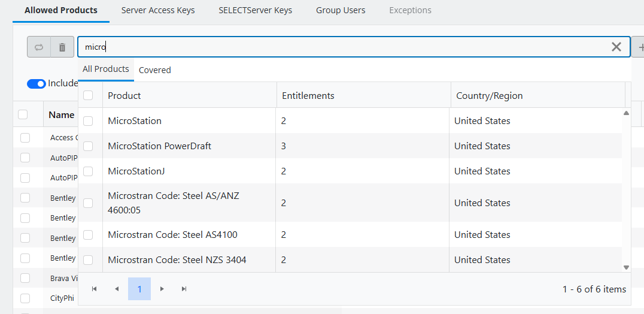The width and height of the screenshot is (644, 314).
Task: Open the Server Access Keys tab
Action: pos(158,10)
